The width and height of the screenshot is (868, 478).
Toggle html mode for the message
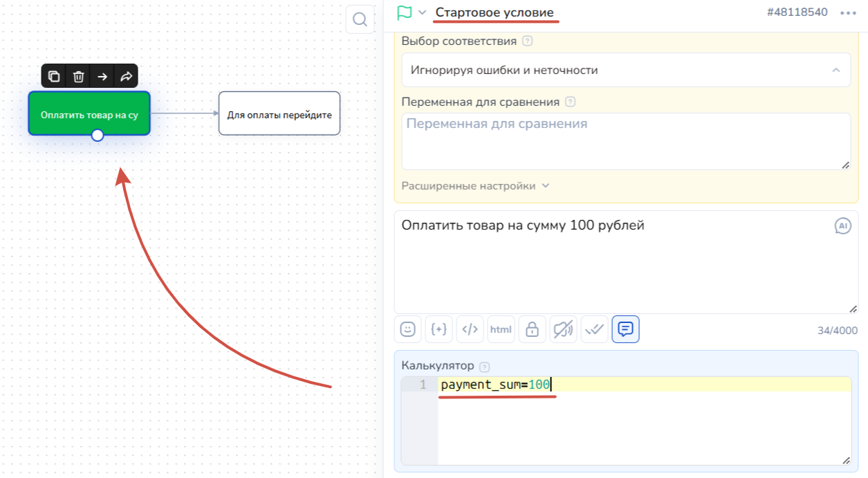[501, 330]
